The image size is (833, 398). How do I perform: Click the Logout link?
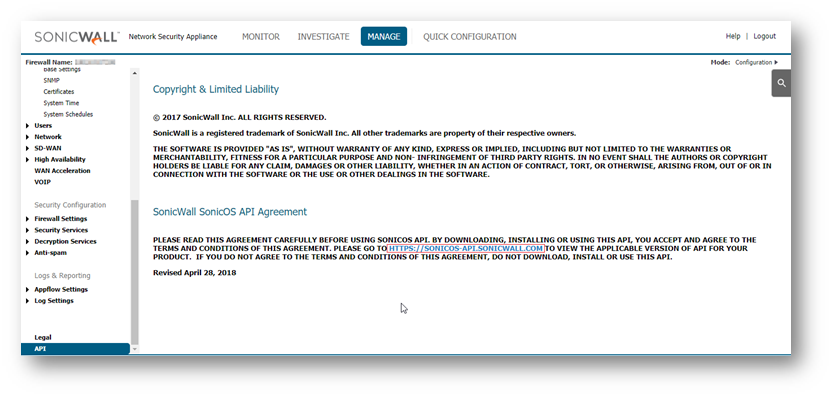764,36
